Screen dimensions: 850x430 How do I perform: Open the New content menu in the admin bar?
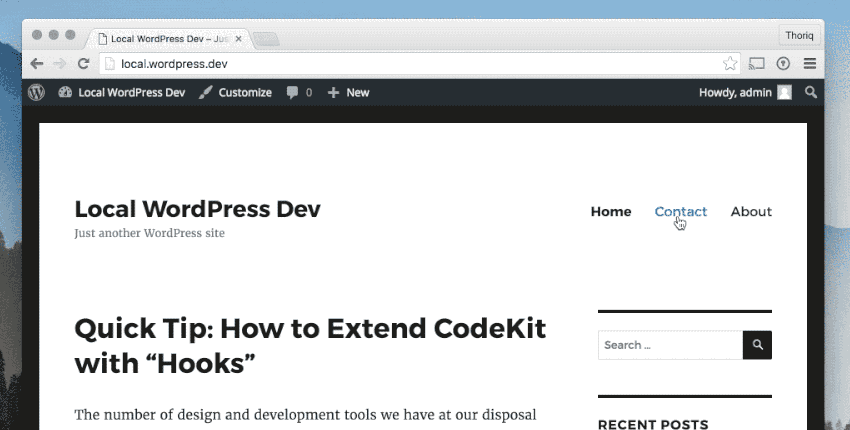coord(349,93)
